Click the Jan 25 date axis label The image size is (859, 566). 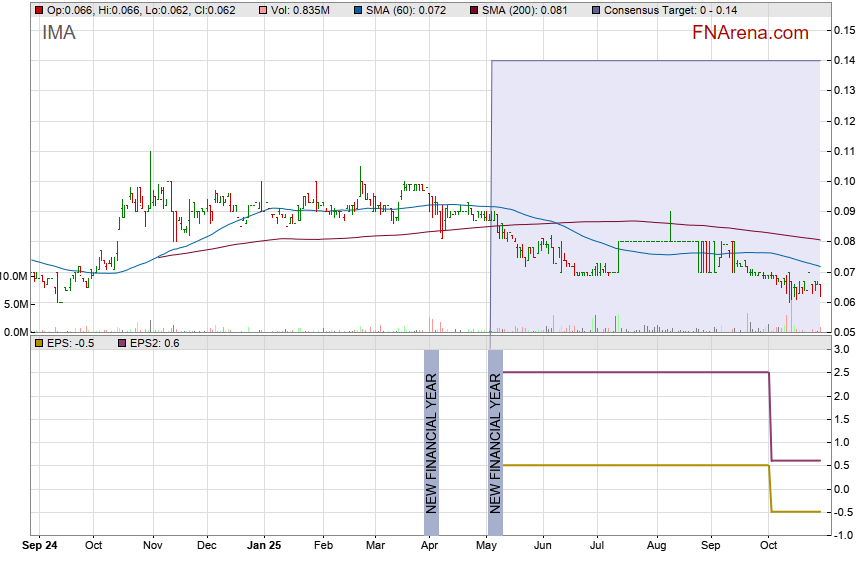pyautogui.click(x=265, y=547)
